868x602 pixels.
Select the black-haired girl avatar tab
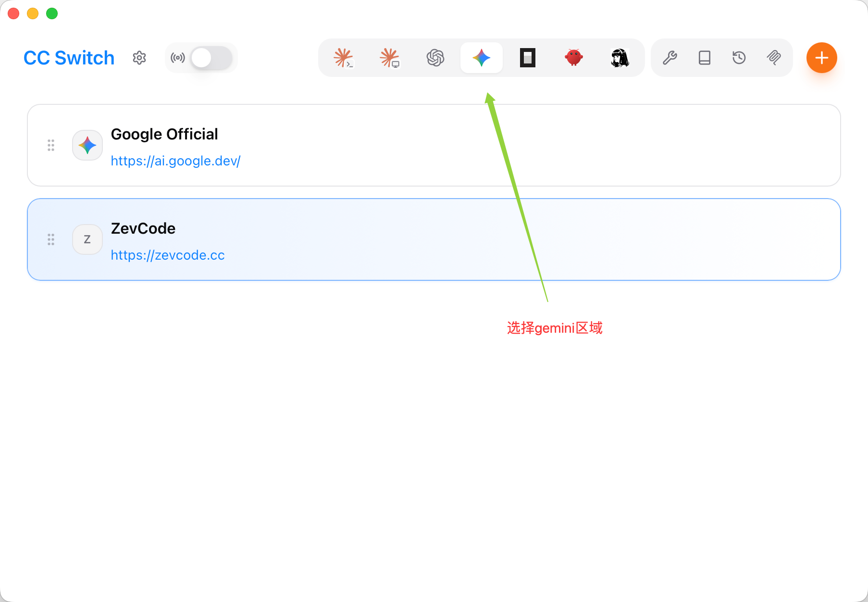tap(620, 58)
